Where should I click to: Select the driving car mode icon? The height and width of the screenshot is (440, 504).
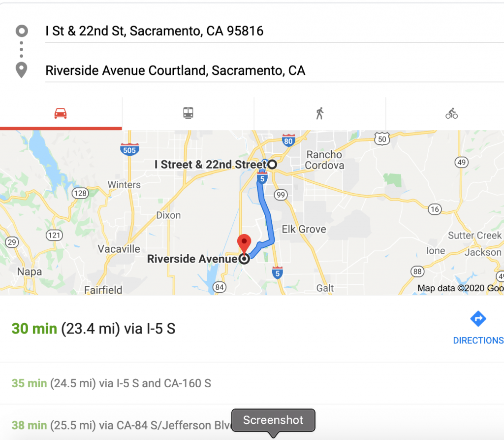(x=61, y=114)
